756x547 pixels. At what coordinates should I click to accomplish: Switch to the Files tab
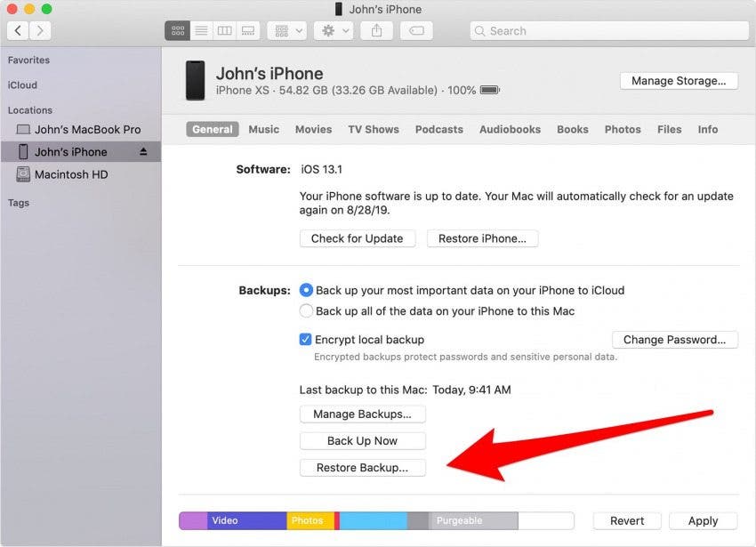[669, 129]
